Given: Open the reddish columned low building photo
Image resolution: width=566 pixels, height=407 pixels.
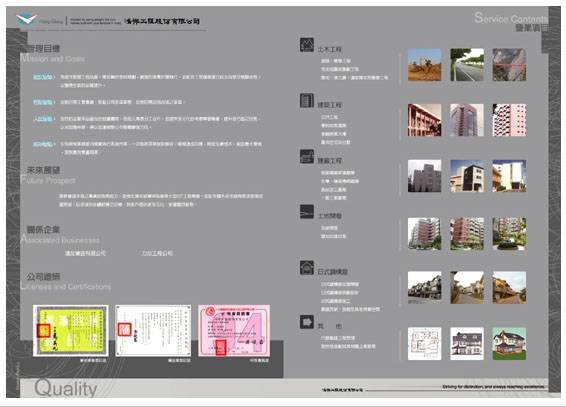Looking at the screenshot, I should pyautogui.click(x=424, y=120).
